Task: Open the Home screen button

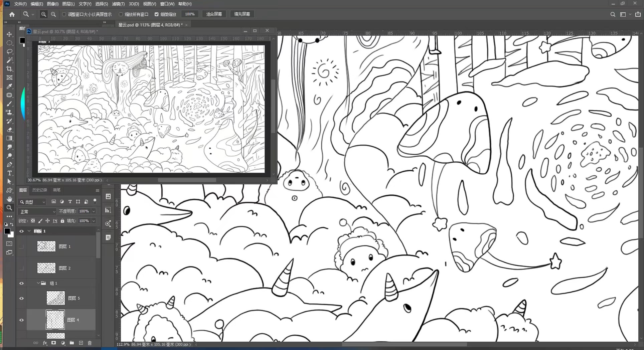Action: tap(12, 14)
